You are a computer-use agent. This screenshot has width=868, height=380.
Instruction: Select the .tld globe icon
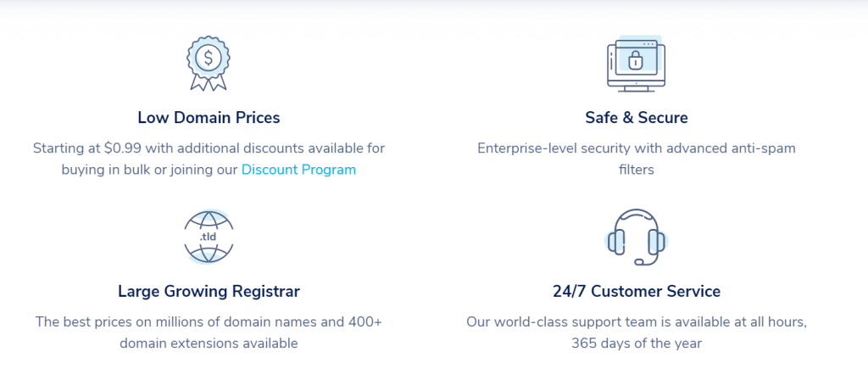click(x=209, y=237)
